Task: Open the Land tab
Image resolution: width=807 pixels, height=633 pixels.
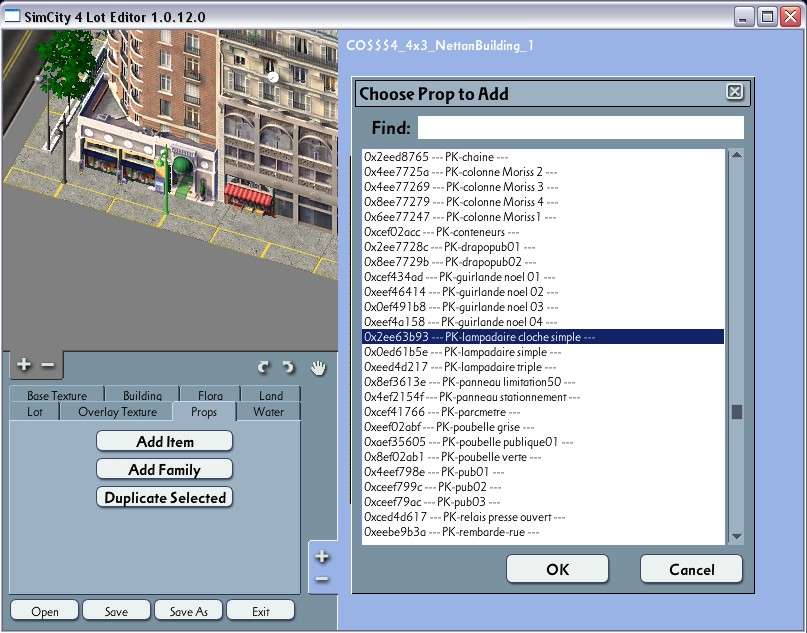Action: [271, 394]
